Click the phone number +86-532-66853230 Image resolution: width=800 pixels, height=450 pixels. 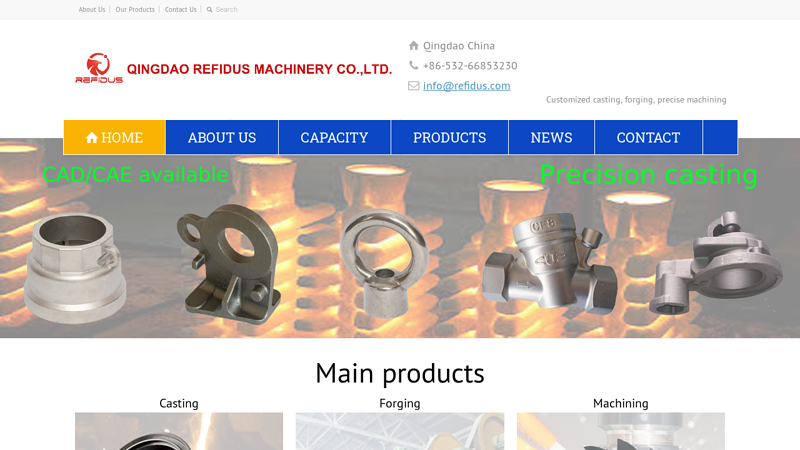470,66
